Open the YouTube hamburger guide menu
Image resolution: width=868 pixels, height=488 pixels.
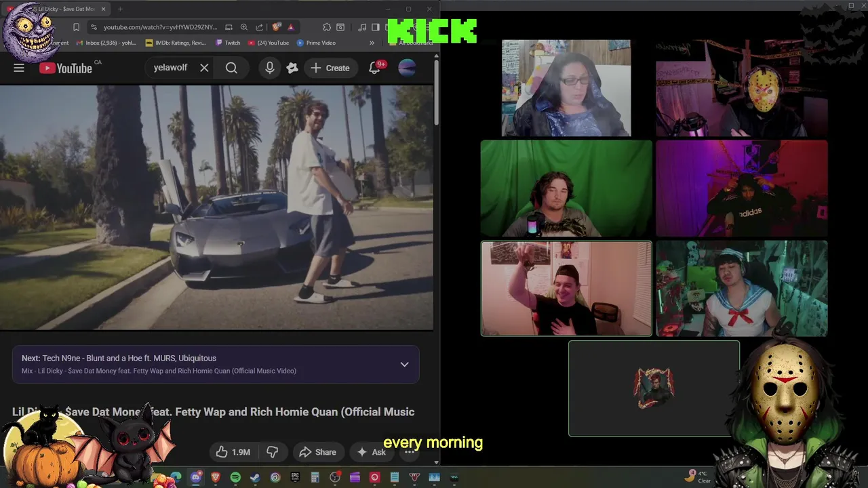(x=19, y=68)
